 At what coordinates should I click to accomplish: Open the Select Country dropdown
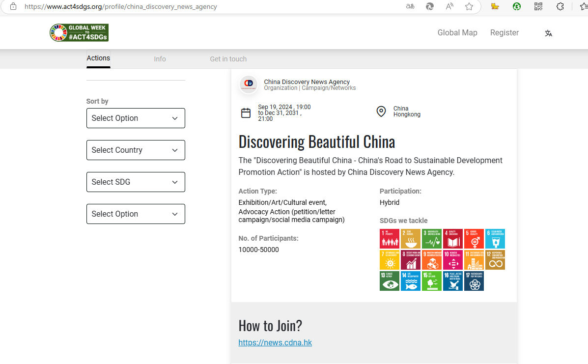pos(136,150)
